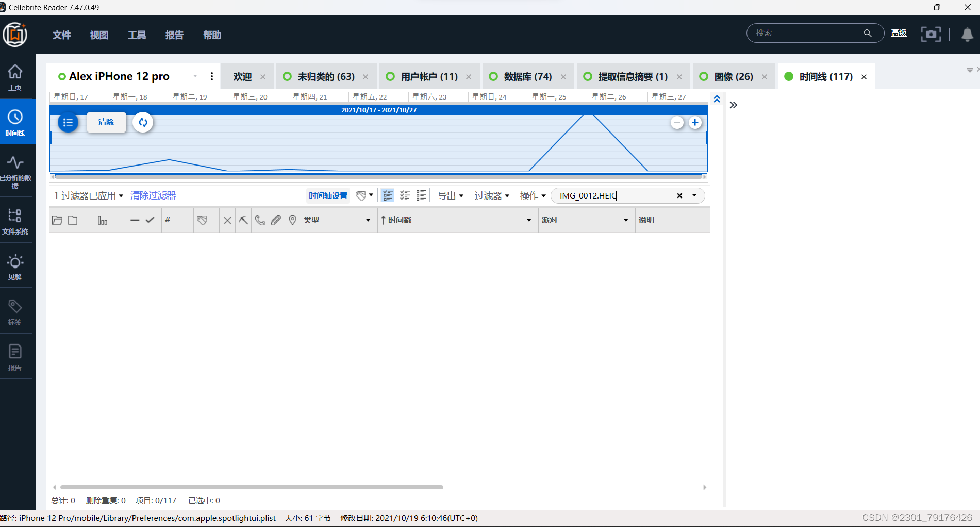Click the screen capture camera icon
The image size is (980, 527).
click(931, 34)
